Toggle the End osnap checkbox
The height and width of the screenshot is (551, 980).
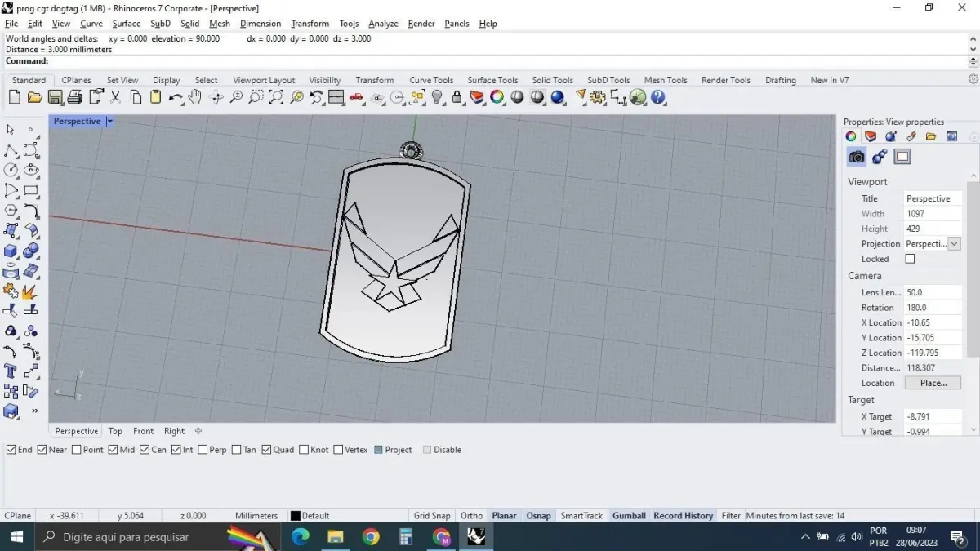pos(11,450)
